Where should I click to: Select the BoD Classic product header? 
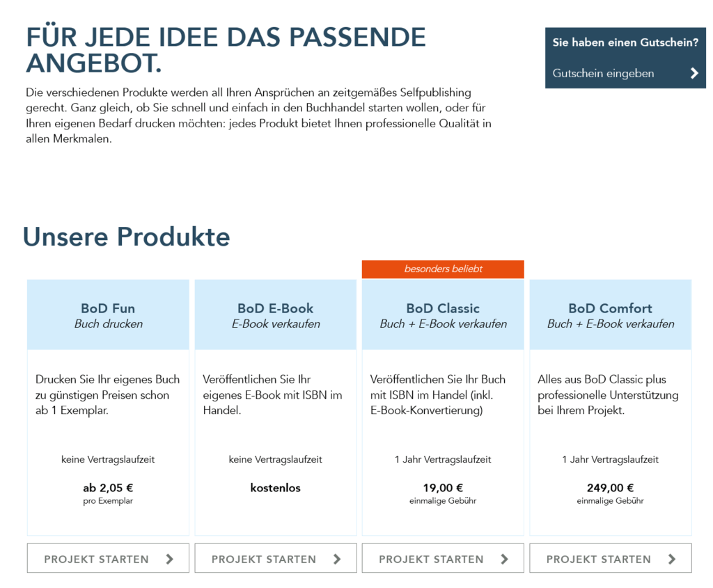(x=443, y=315)
